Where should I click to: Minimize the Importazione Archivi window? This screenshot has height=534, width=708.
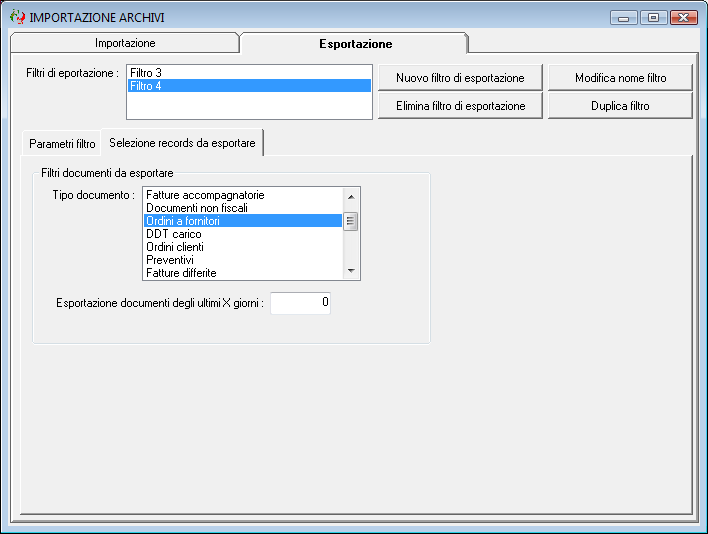pyautogui.click(x=624, y=18)
